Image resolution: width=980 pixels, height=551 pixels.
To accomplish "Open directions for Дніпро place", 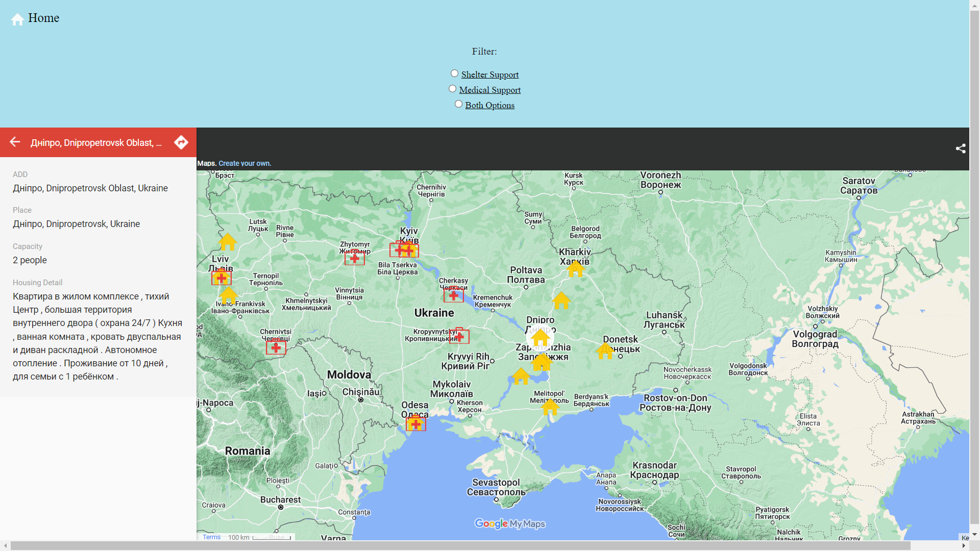I will (x=181, y=142).
